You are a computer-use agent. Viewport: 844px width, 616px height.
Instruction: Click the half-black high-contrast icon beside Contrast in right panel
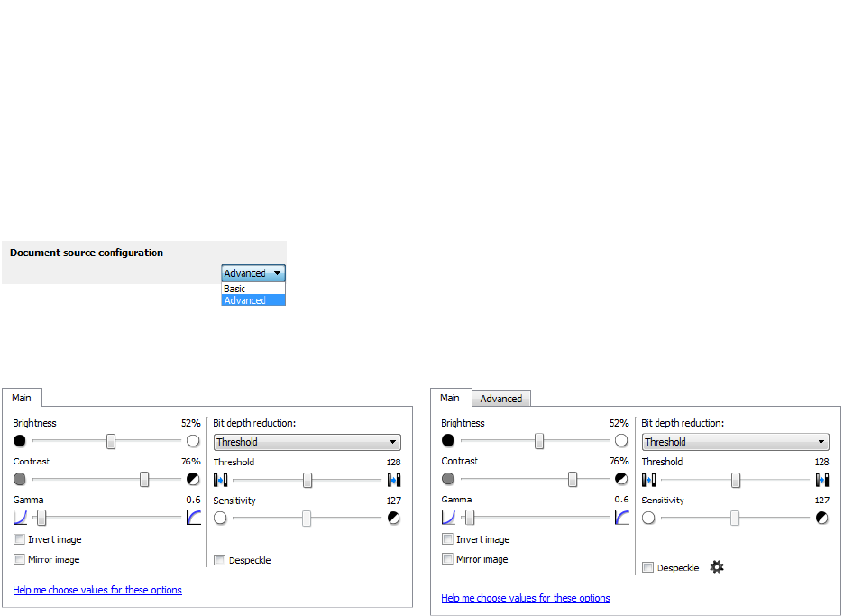point(621,479)
